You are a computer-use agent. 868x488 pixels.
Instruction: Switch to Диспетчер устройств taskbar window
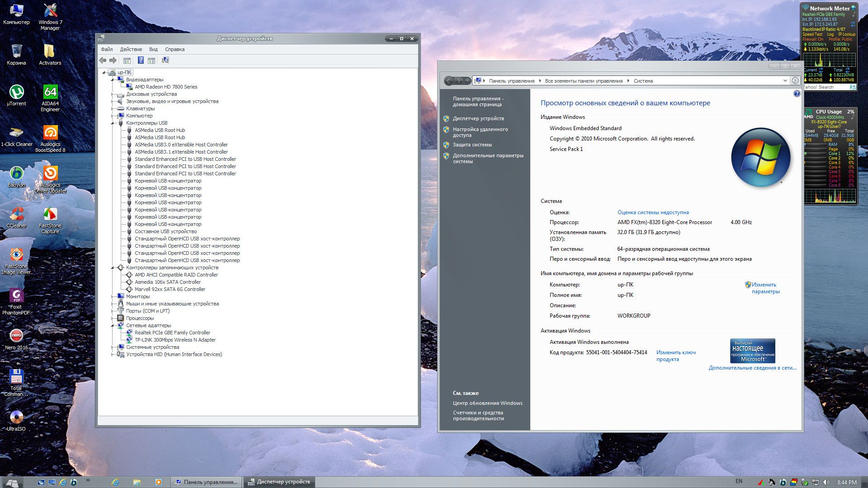coord(279,482)
